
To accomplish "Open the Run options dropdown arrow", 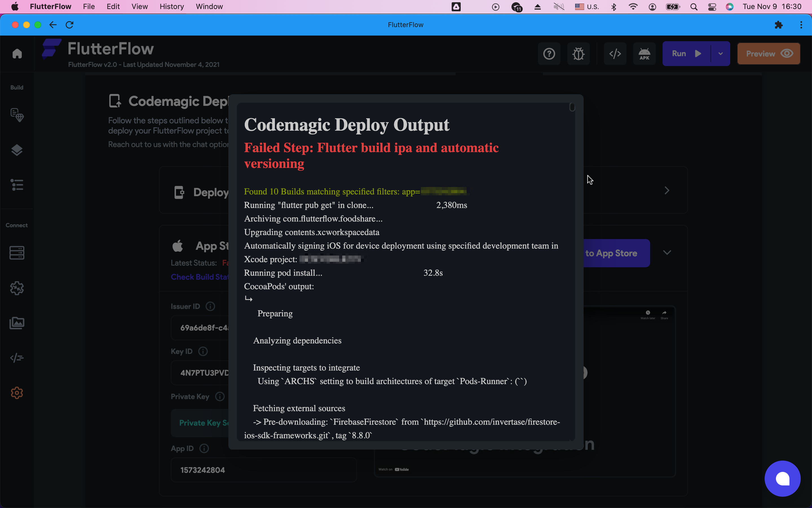I will coord(720,54).
